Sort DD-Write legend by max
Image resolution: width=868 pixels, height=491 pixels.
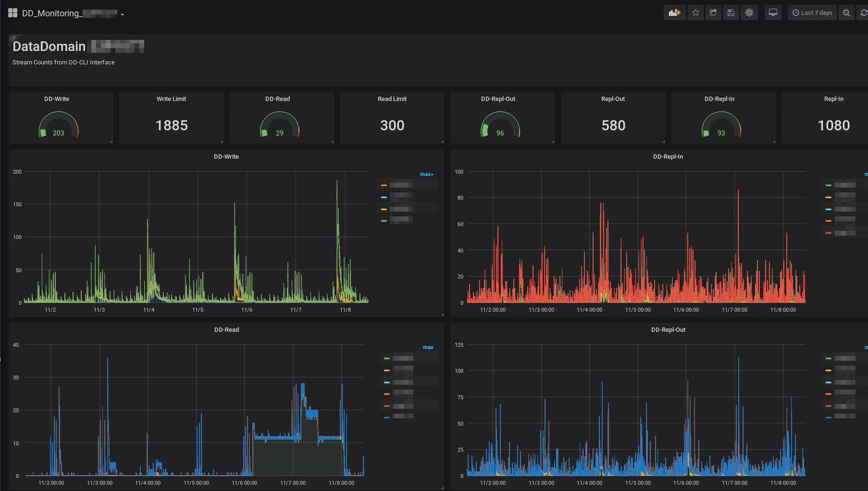[426, 174]
